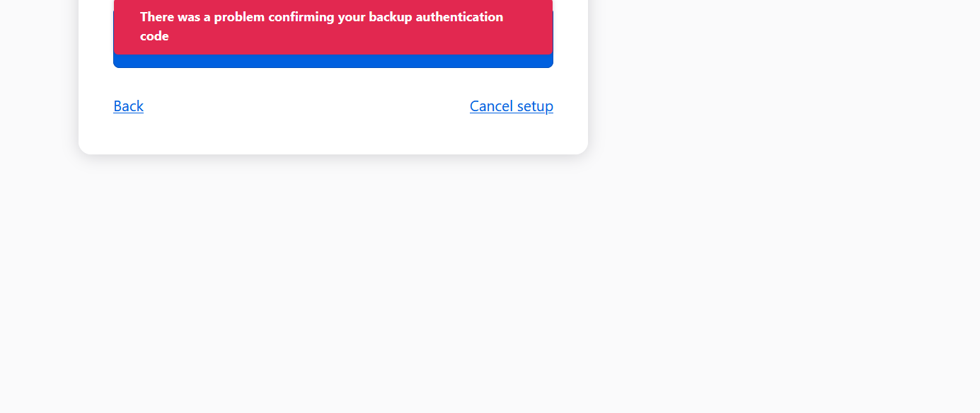The width and height of the screenshot is (980, 413).
Task: Click the Back link
Action: pos(128,106)
